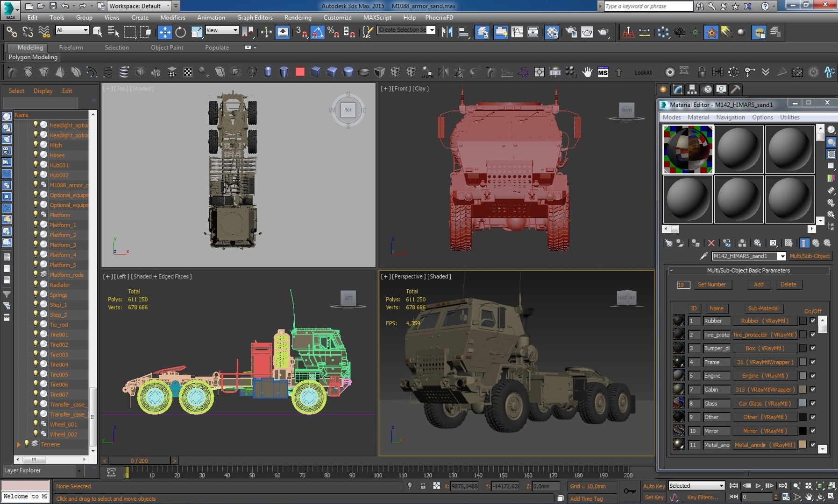Open the Graph Editors menu
This screenshot has width=838, height=504.
pyautogui.click(x=255, y=17)
